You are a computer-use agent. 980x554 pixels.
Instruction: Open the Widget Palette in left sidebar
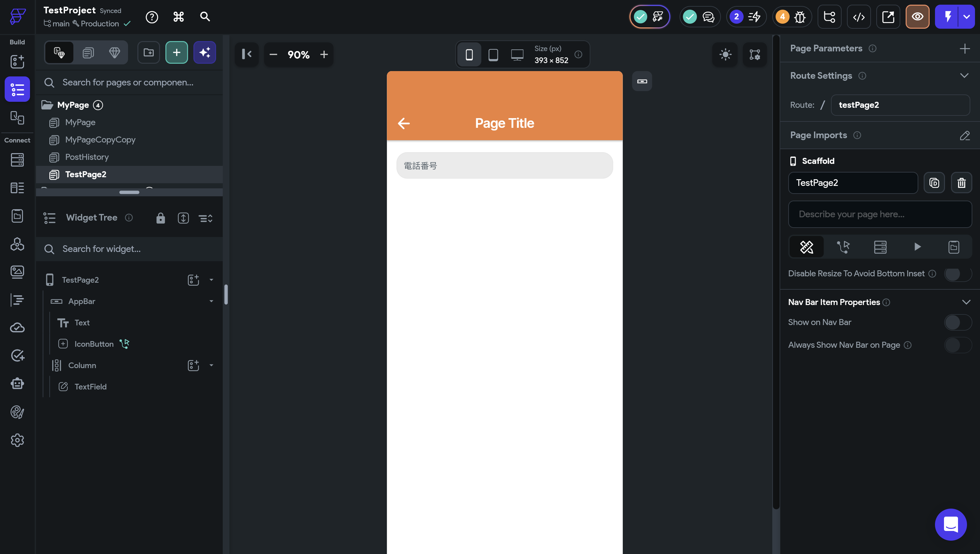tap(17, 62)
